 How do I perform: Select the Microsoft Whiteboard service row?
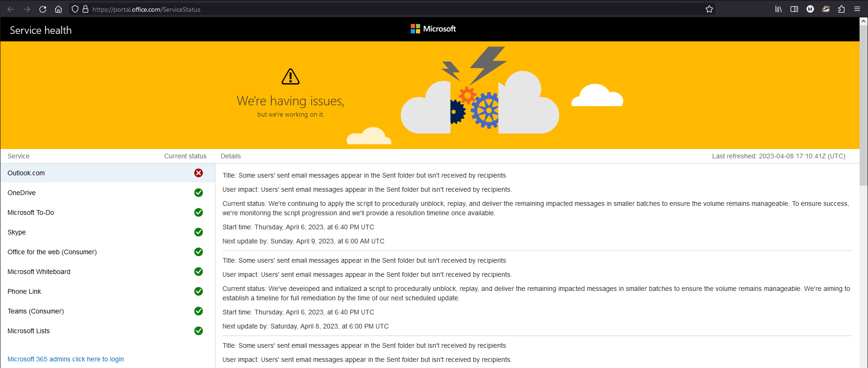coord(108,272)
